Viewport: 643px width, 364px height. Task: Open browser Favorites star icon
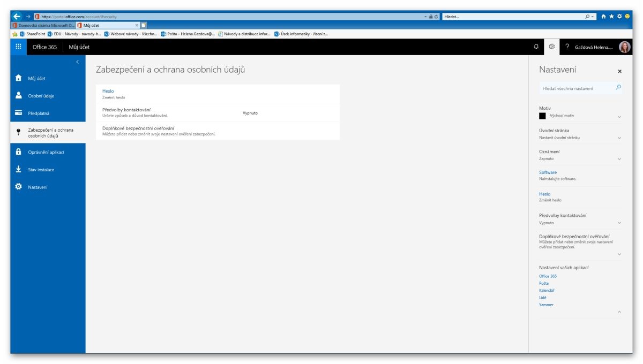coord(612,17)
